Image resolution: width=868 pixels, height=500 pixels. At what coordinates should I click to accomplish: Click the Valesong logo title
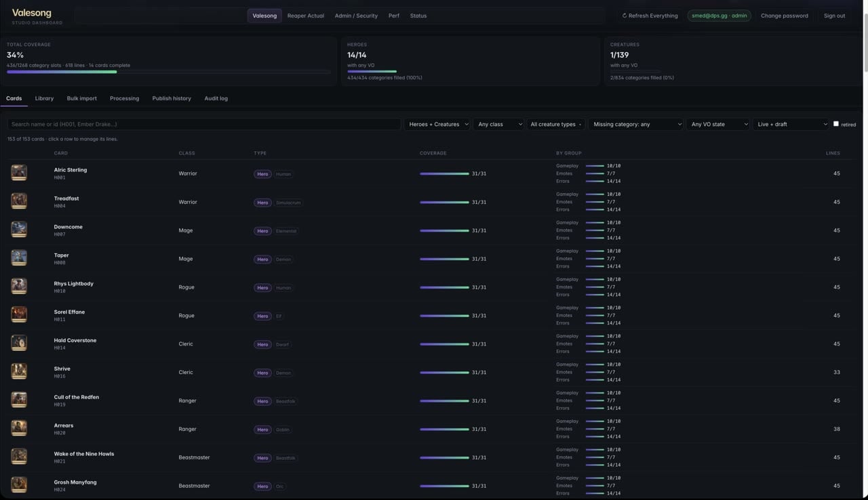[x=31, y=12]
